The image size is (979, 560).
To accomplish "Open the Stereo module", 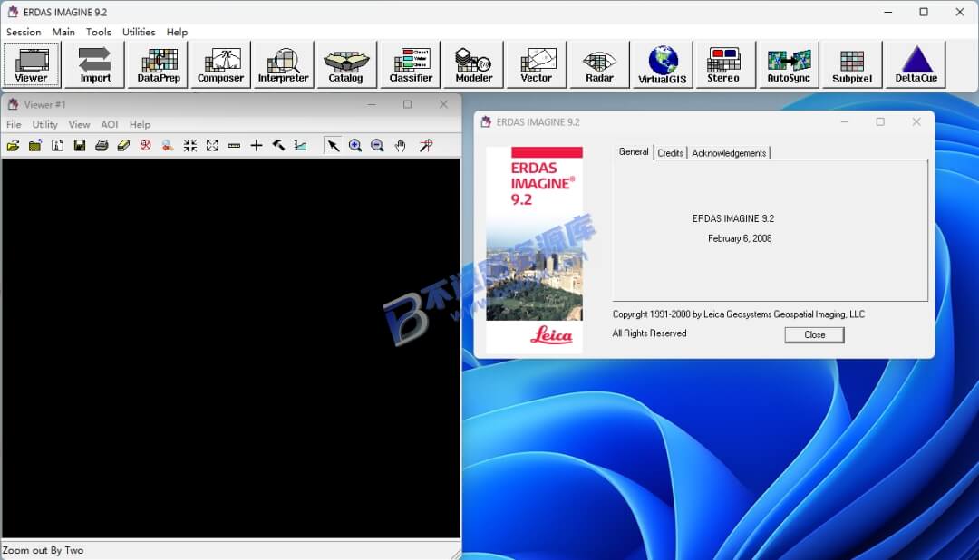I will [725, 64].
